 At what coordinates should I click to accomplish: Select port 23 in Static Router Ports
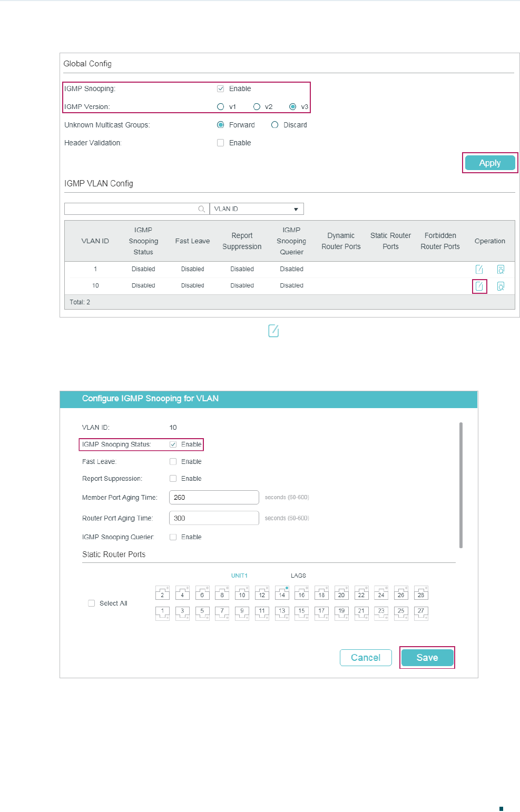(x=381, y=613)
